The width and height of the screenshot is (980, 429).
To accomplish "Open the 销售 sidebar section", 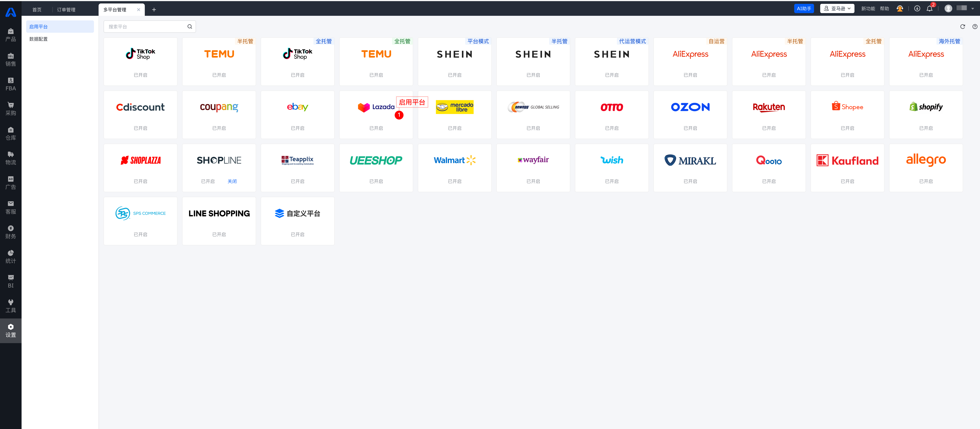I will [x=11, y=60].
